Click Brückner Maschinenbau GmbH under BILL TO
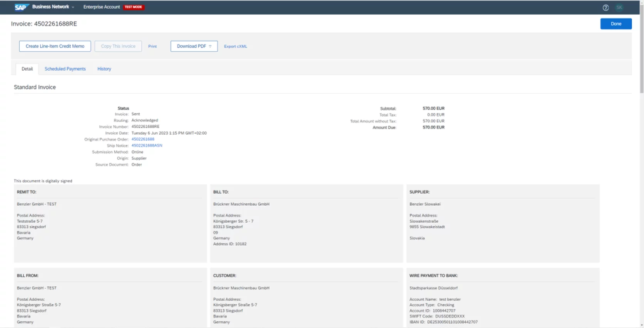The height and width of the screenshot is (328, 644). pyautogui.click(x=241, y=204)
